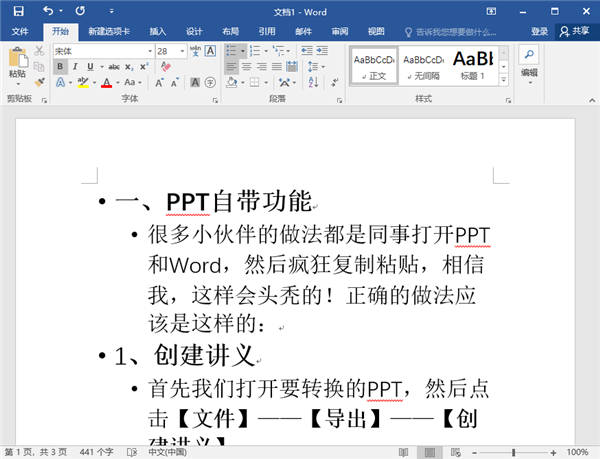Switch to the 插入 ribbon tab

pyautogui.click(x=158, y=31)
